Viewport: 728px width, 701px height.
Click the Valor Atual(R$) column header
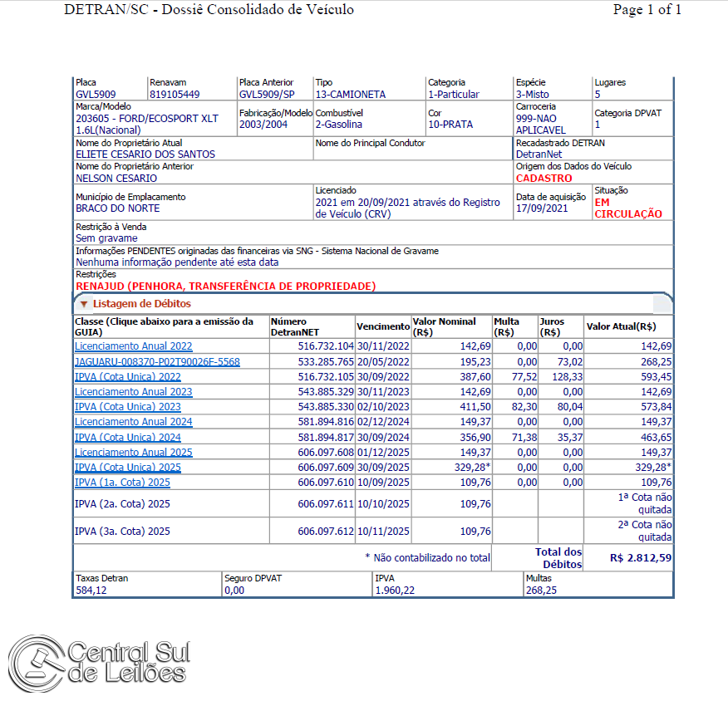click(622, 326)
